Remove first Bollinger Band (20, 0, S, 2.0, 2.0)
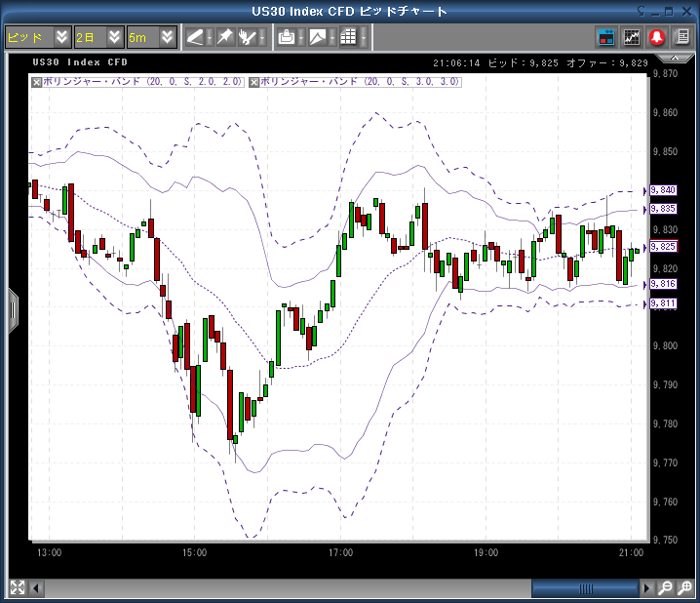The height and width of the screenshot is (603, 700). coord(37,82)
